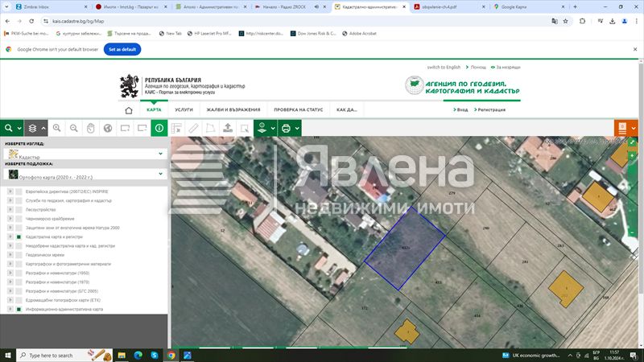Switch to the Google Карти browser tab
This screenshot has width=644, height=362.
pyautogui.click(x=529, y=7)
